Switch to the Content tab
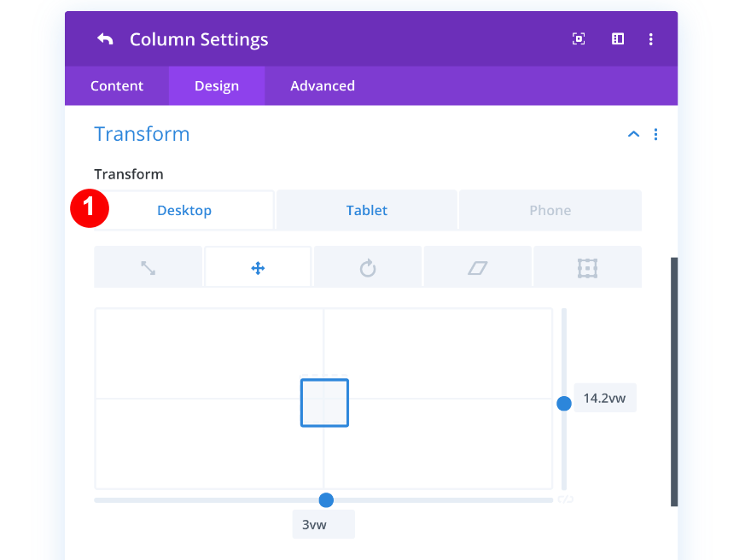 117,85
